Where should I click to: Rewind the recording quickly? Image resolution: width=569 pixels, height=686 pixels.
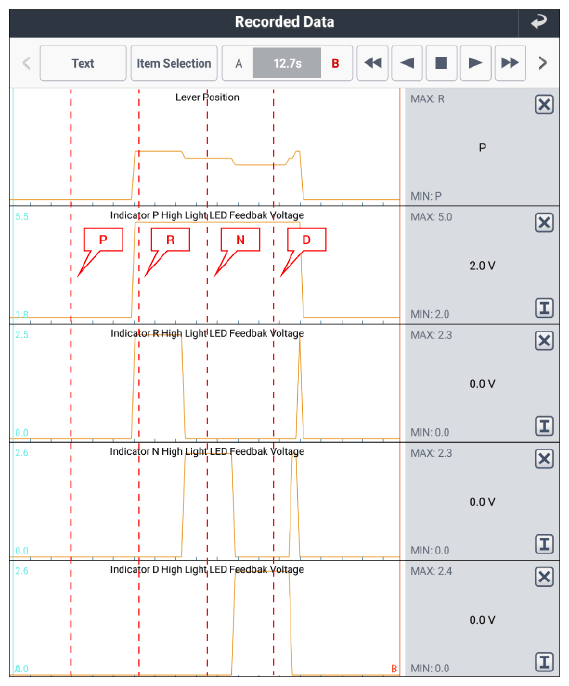point(373,63)
